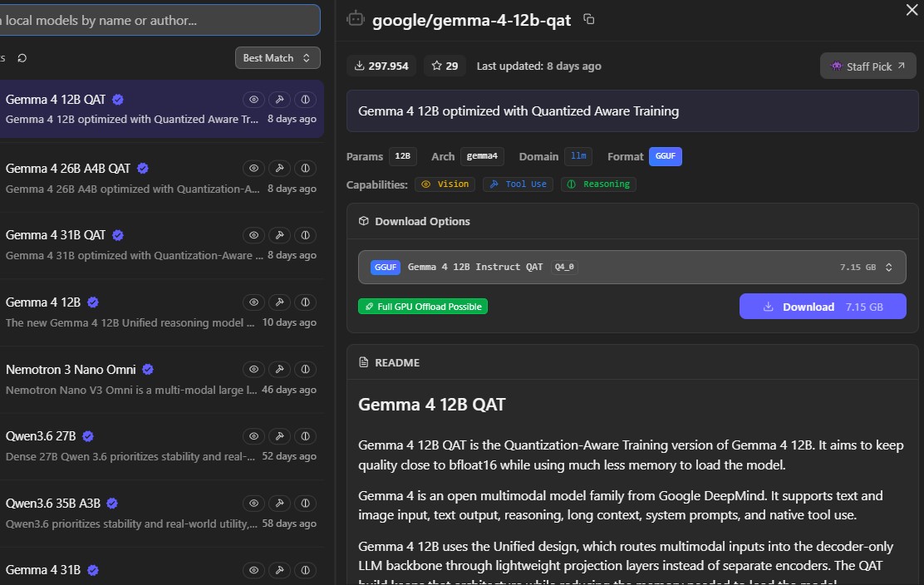
Task: Click the reasoning icon on Nemotron 3 Nano Omni
Action: [305, 370]
